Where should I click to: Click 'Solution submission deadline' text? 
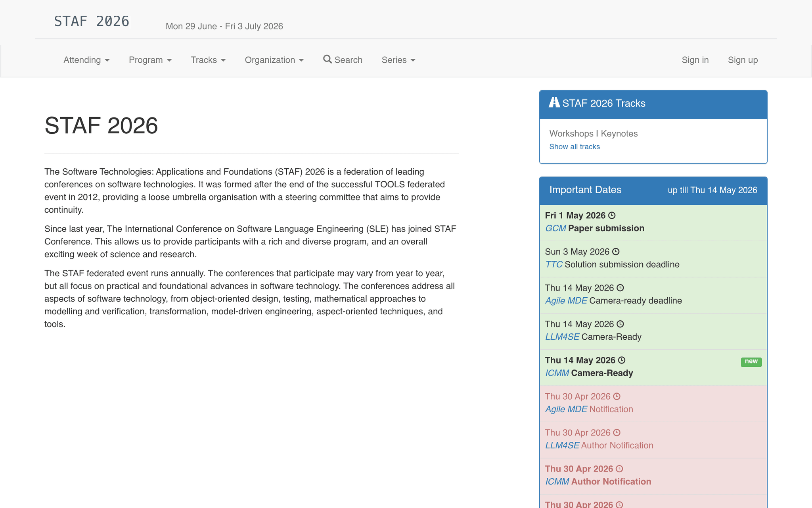[x=622, y=264]
